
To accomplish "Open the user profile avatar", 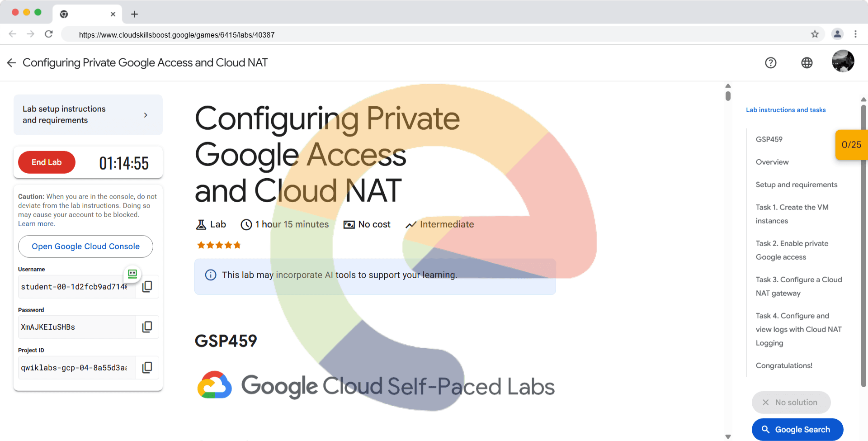I will (843, 61).
